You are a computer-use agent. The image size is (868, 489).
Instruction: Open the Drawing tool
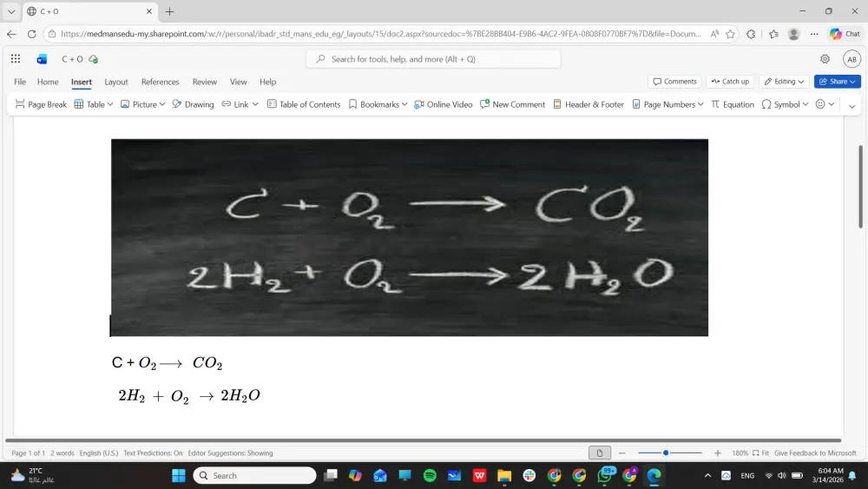(193, 104)
